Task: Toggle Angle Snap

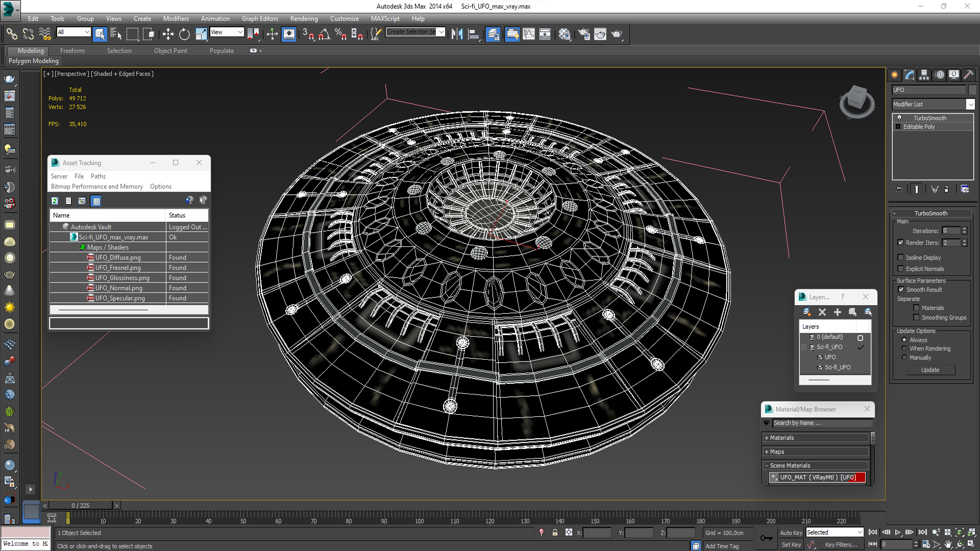Action: pos(324,34)
